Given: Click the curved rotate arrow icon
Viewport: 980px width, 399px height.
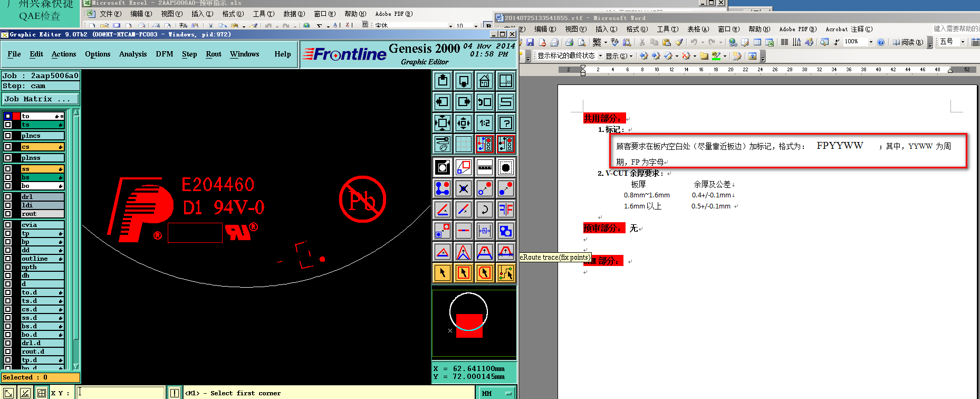Looking at the screenshot, I should (x=485, y=210).
